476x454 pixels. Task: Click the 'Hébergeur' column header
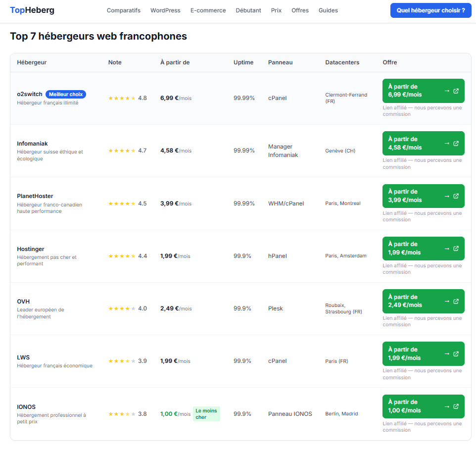32,62
